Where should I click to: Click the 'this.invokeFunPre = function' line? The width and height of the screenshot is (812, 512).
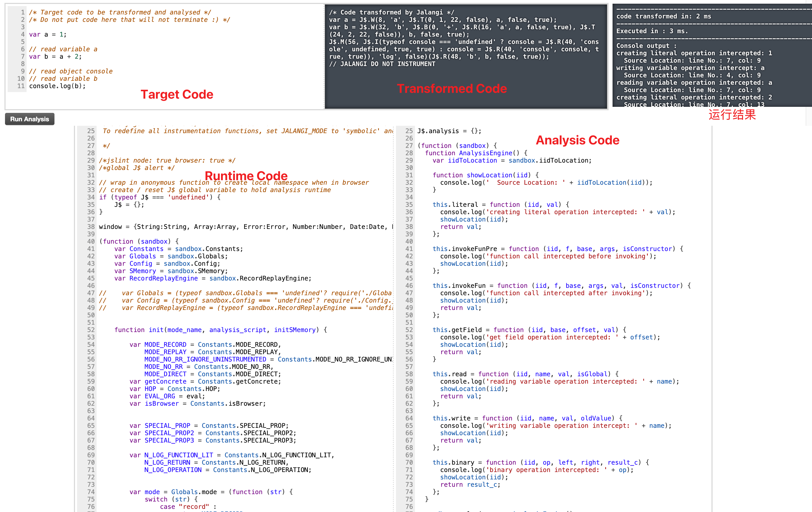558,249
